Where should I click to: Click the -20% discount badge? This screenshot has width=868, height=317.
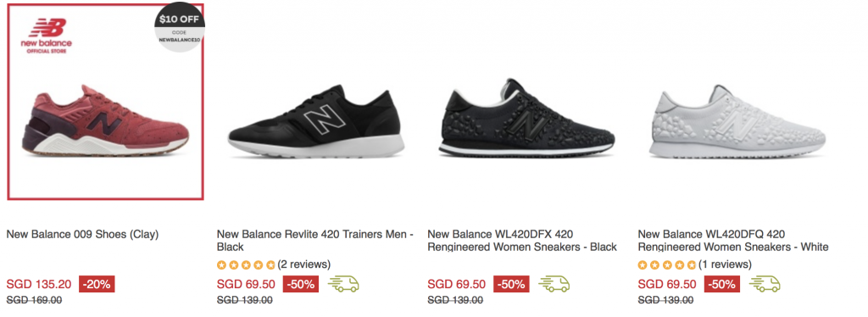click(97, 285)
